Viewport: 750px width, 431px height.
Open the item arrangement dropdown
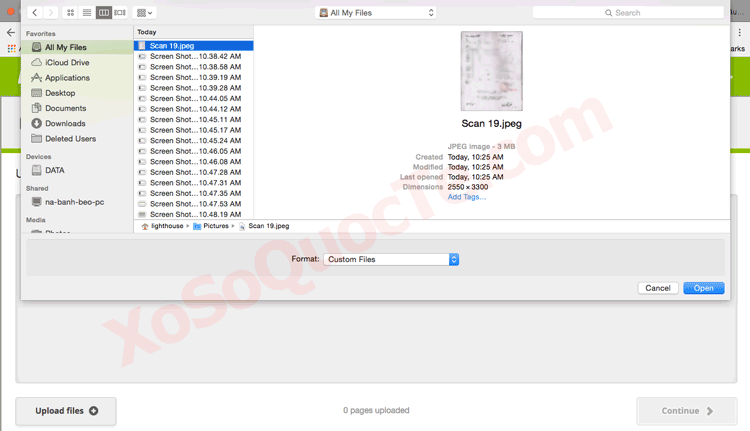tap(145, 13)
